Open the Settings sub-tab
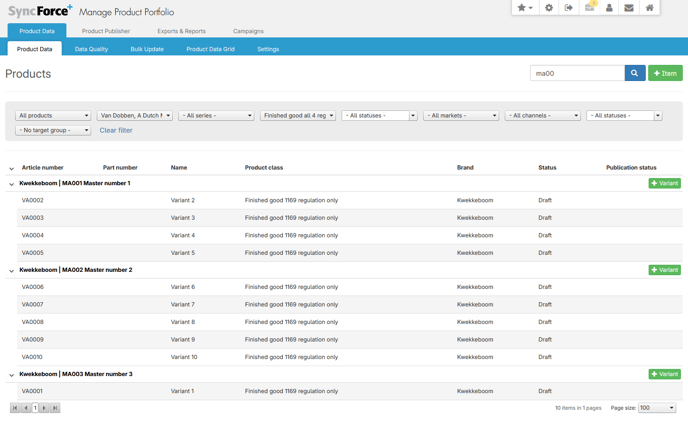 pos(268,49)
